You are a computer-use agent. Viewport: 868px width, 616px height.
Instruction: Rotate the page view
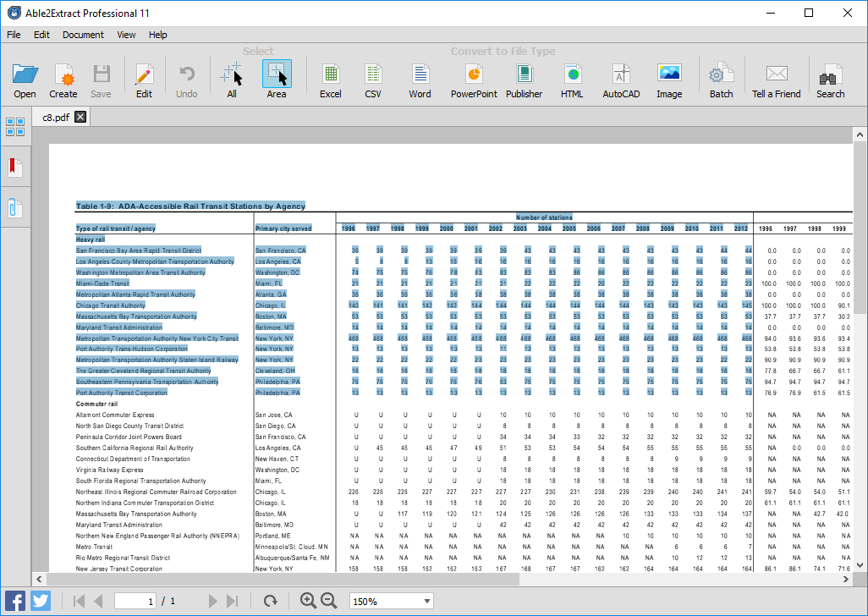270,601
